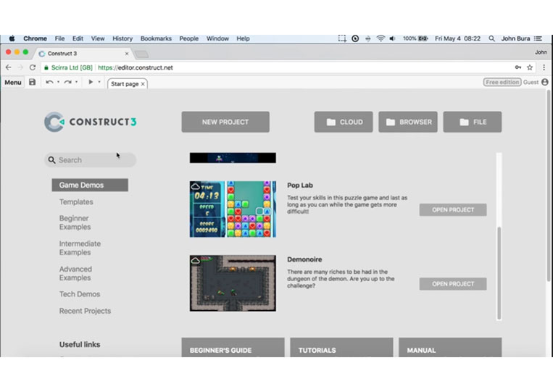Image resolution: width=553 pixels, height=392 pixels.
Task: Click the search magnifier icon in sidebar
Action: click(x=52, y=160)
